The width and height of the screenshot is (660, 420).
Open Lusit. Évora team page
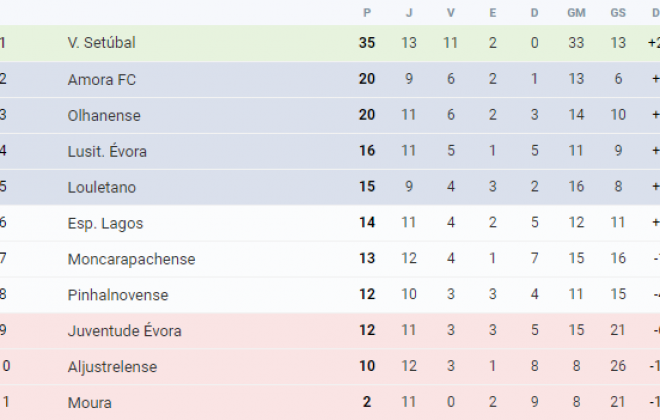click(107, 151)
